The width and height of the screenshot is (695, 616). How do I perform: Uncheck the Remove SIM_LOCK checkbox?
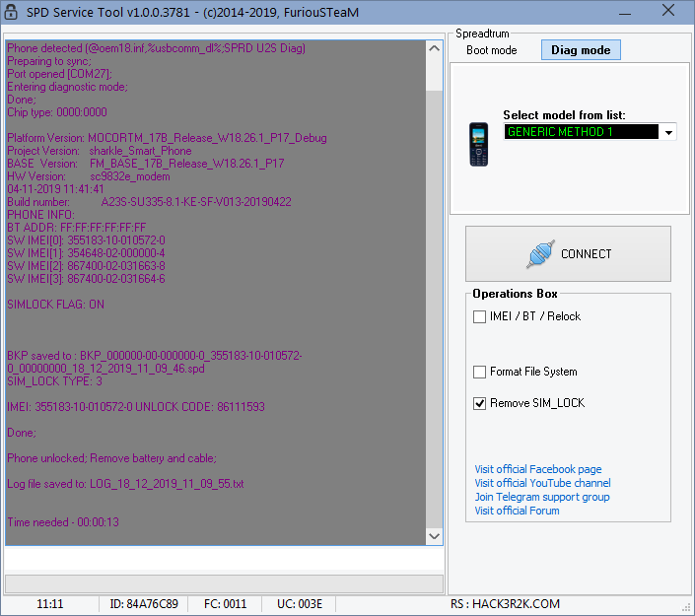pyautogui.click(x=479, y=403)
